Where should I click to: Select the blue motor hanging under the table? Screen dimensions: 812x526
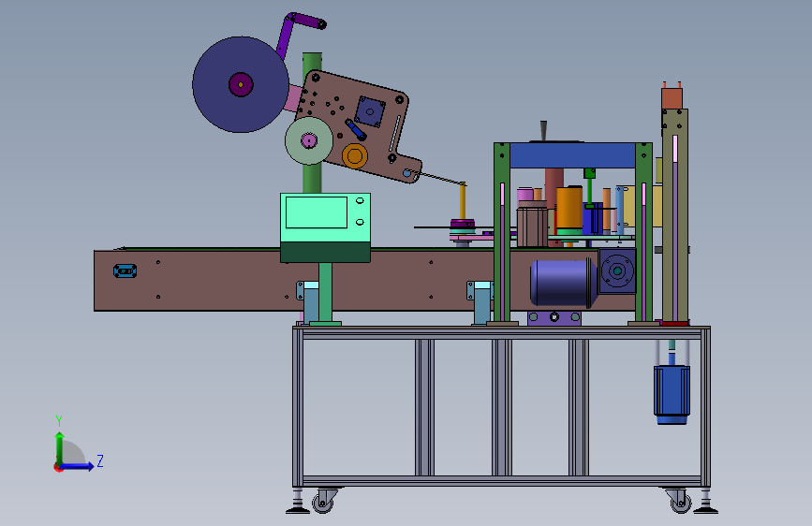(x=672, y=394)
